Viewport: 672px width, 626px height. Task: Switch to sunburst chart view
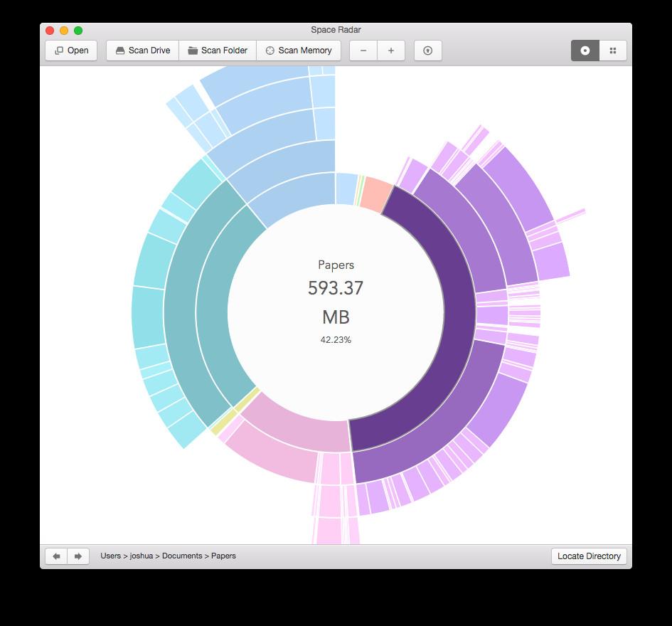tap(585, 51)
